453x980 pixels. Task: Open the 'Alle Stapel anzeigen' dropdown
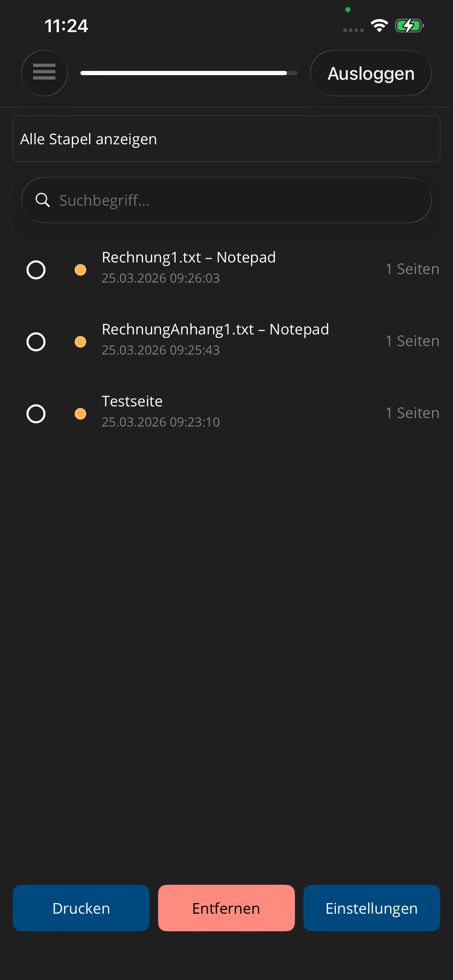(226, 139)
